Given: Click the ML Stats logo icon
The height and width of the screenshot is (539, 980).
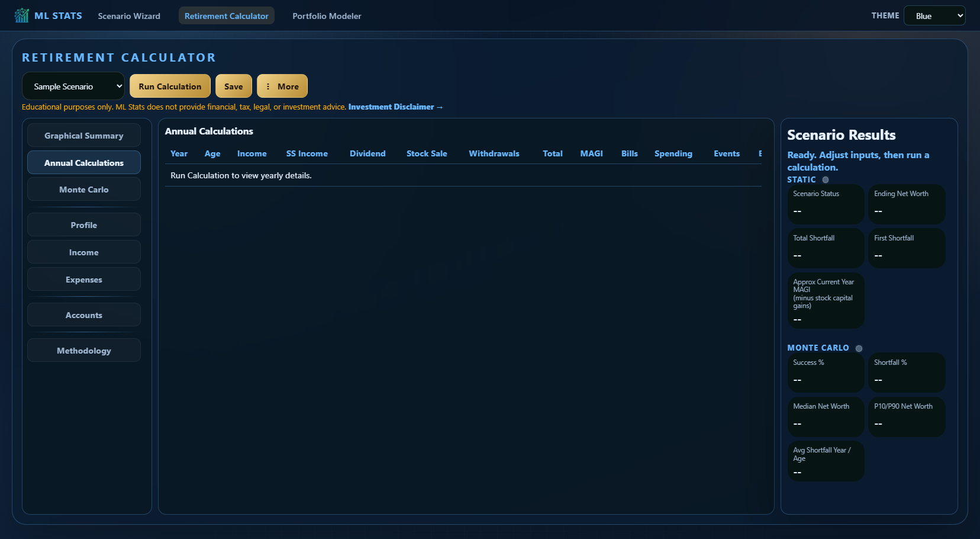Looking at the screenshot, I should [22, 15].
